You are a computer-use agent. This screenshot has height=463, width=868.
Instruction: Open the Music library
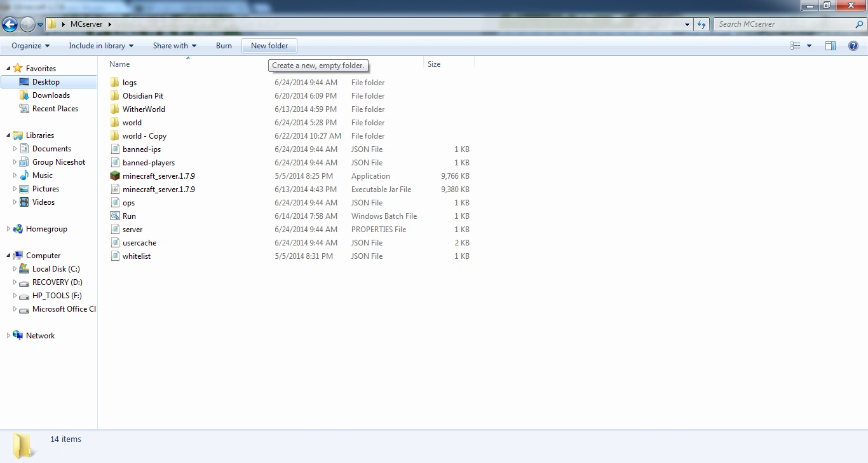[x=43, y=176]
